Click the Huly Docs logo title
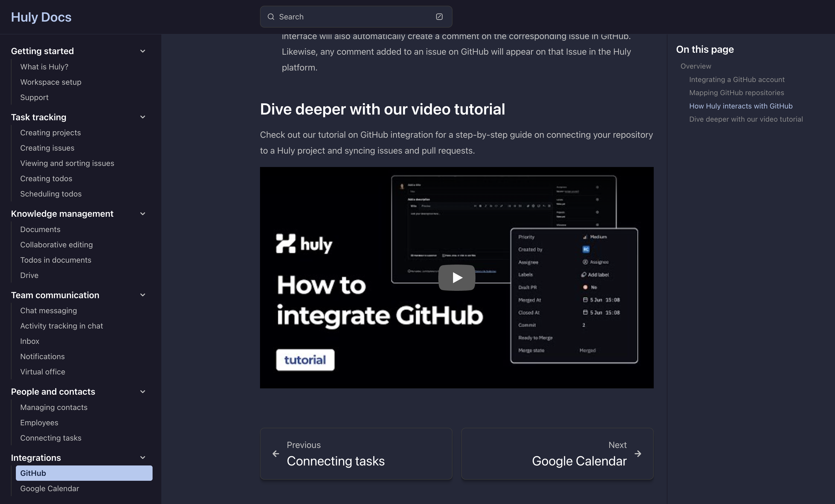The image size is (835, 504). pyautogui.click(x=41, y=17)
